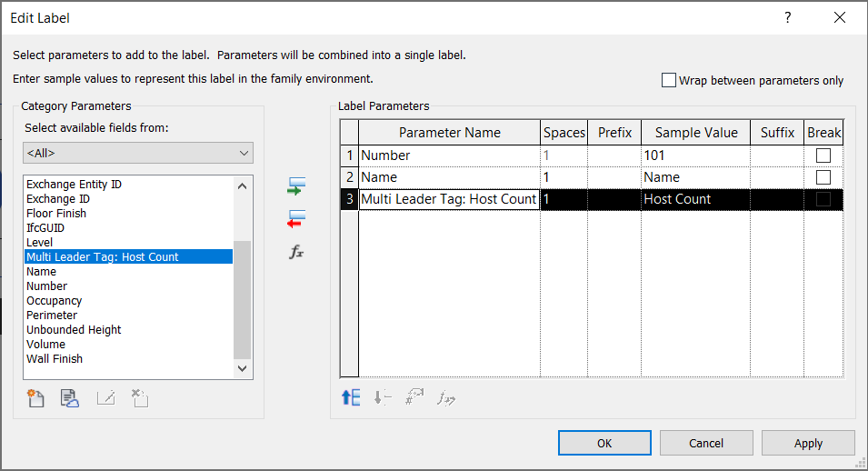
Task: Click the scroll down arrow in parameter list
Action: click(243, 368)
